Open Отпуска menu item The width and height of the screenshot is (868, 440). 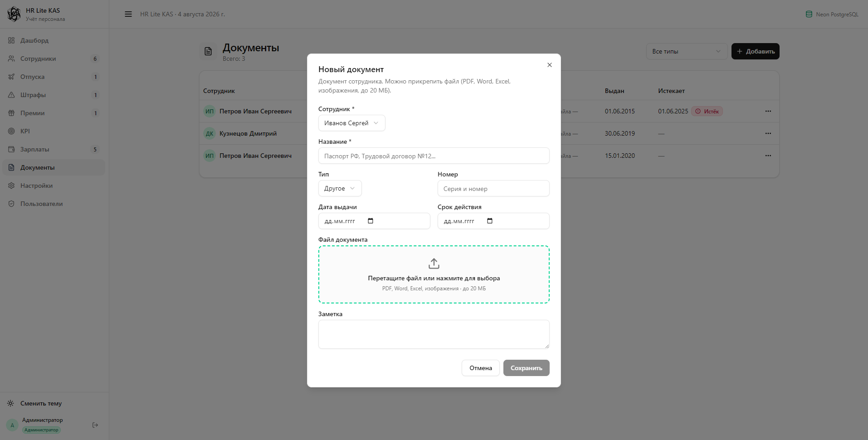(x=54, y=77)
